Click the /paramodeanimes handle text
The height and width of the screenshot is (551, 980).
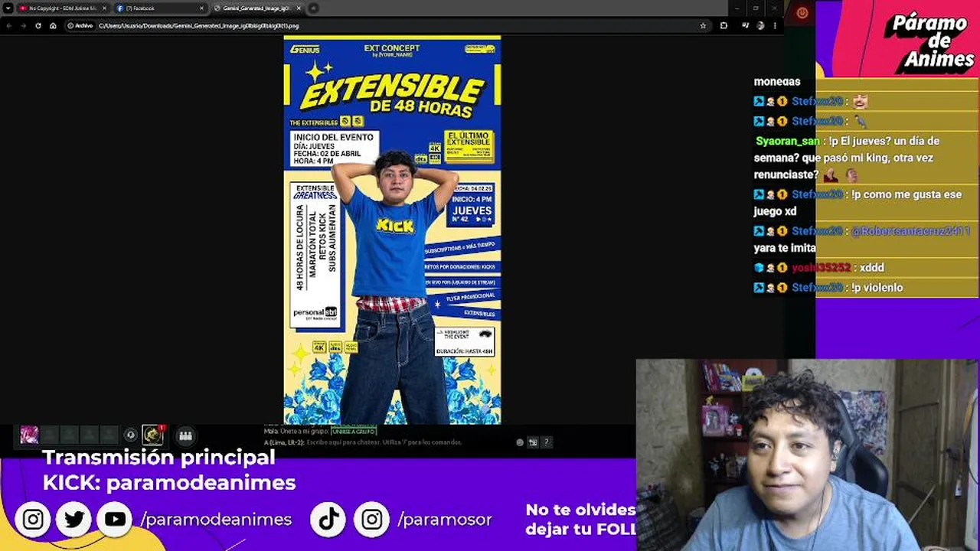coord(216,520)
